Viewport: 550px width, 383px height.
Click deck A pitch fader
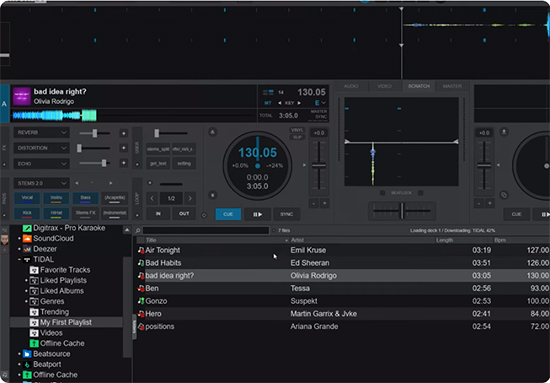[319, 165]
